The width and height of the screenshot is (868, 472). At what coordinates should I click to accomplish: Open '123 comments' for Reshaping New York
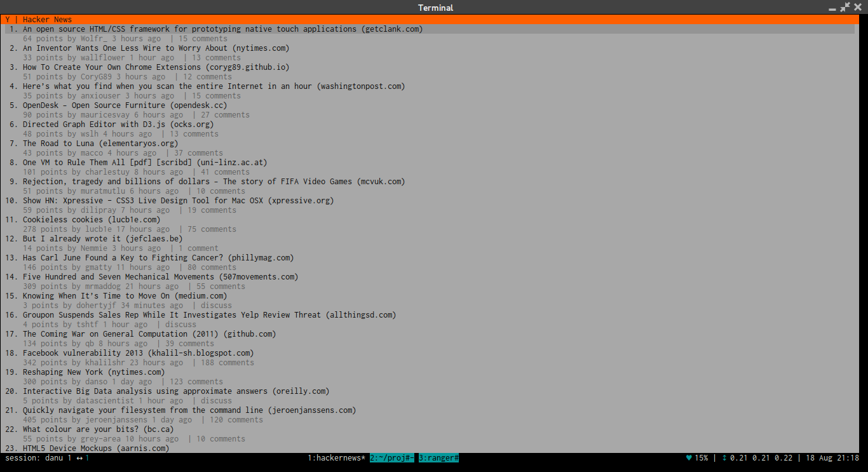[x=196, y=382]
